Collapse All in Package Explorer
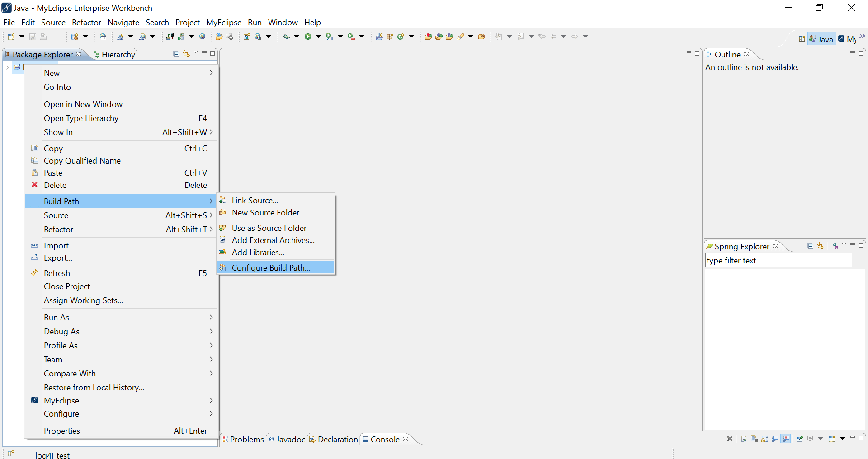 (x=176, y=54)
